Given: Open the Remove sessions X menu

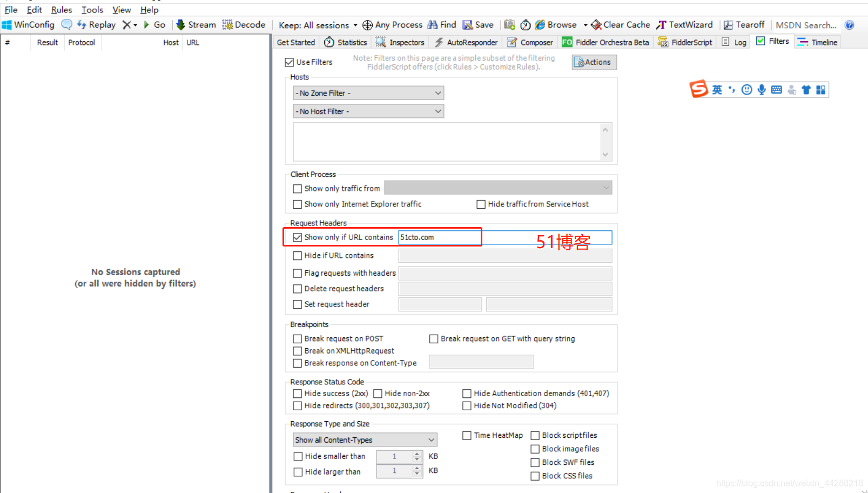Looking at the screenshot, I should click(x=130, y=25).
